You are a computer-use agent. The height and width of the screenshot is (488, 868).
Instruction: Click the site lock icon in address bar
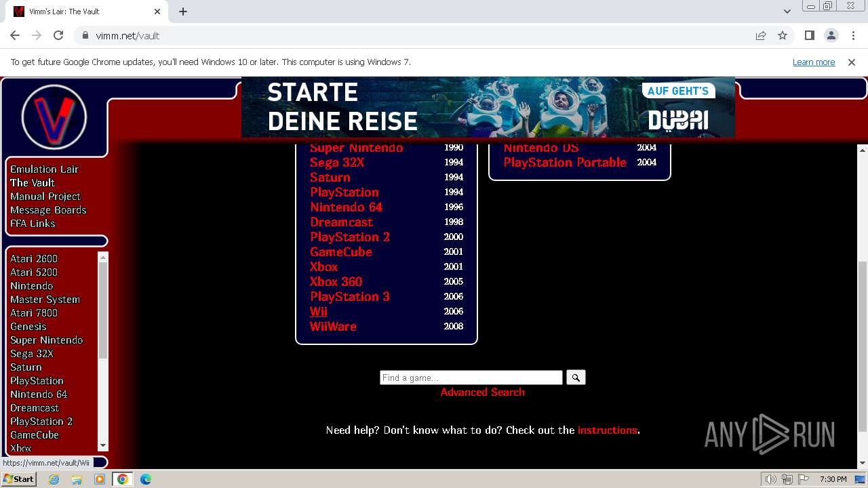(85, 35)
